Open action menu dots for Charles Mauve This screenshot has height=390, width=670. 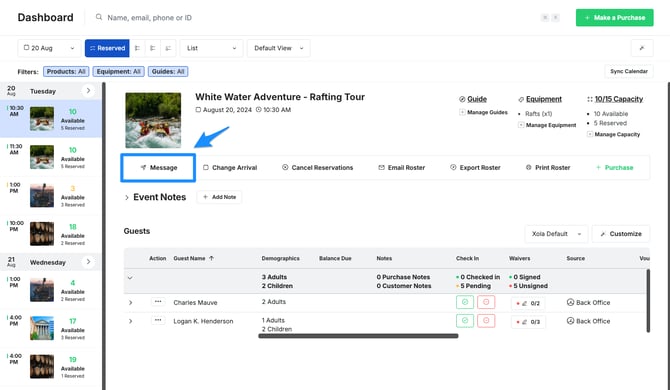tap(158, 302)
